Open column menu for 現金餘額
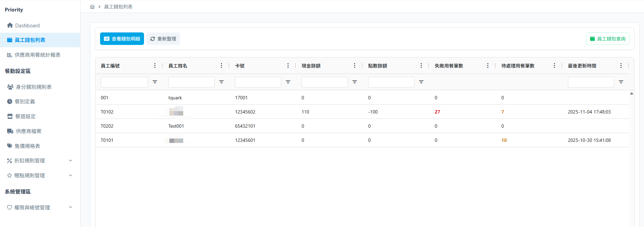644x227 pixels. coord(355,66)
